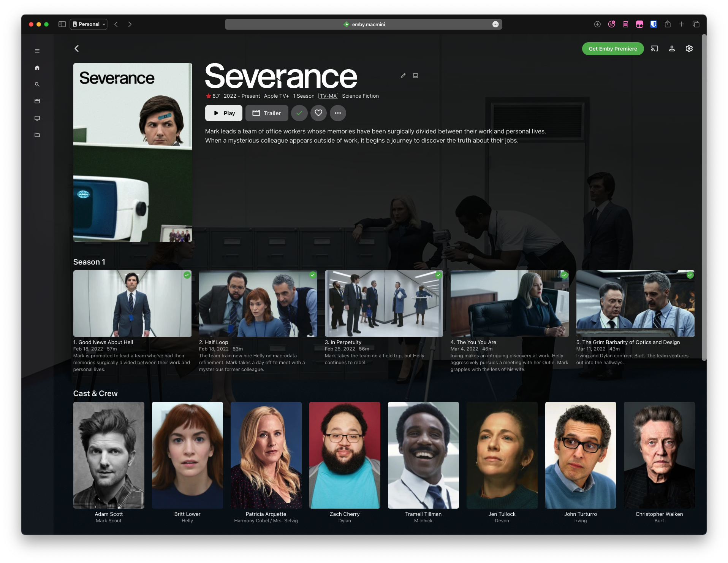Open the Cast to device icon

(x=654, y=49)
